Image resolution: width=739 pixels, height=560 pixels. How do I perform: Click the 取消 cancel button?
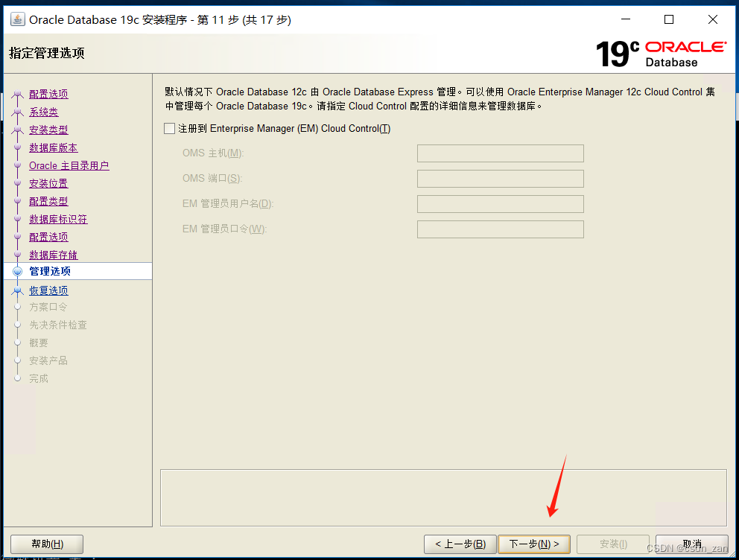[692, 544]
